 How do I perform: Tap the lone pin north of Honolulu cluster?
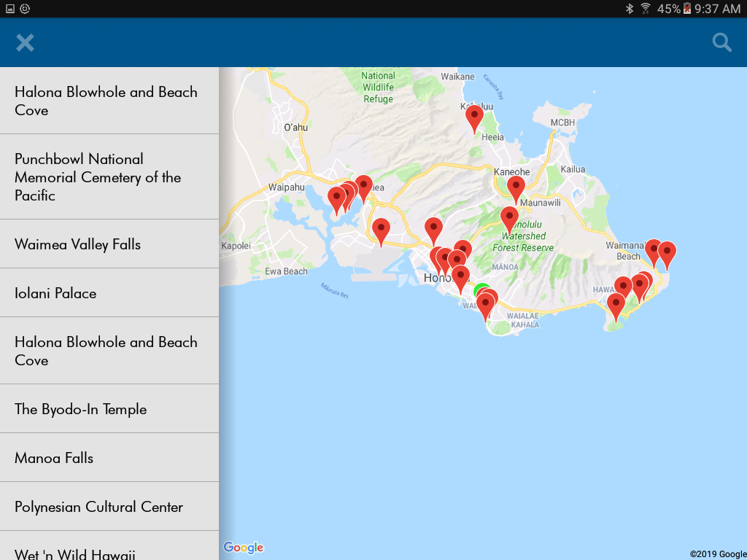[433, 230]
